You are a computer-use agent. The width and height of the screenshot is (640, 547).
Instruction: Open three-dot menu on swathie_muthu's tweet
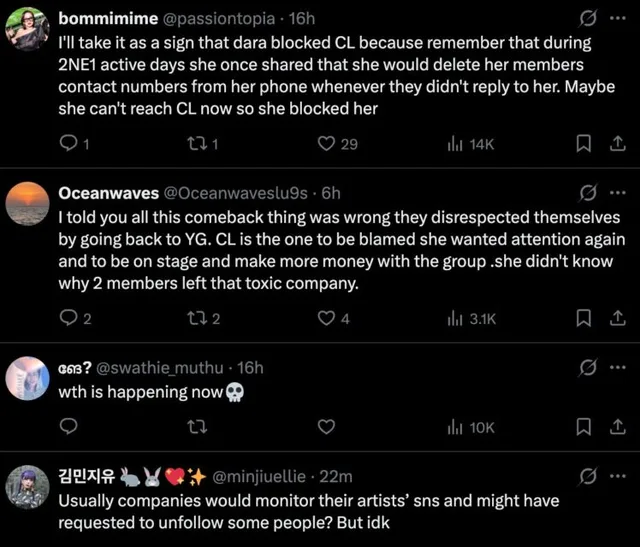[x=618, y=367]
